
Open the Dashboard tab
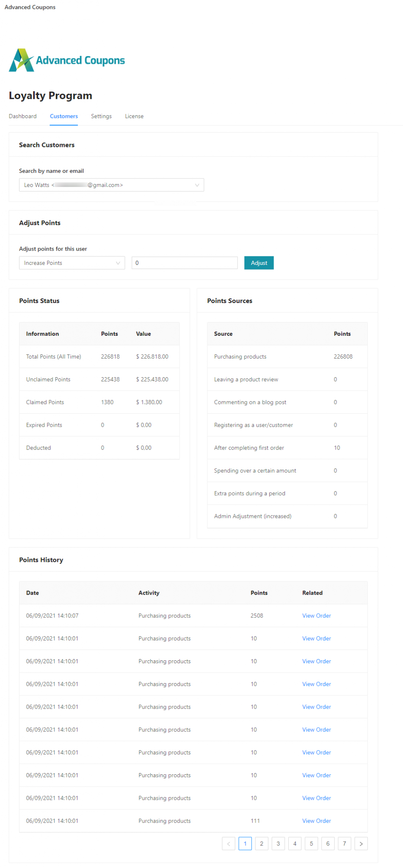pyautogui.click(x=23, y=116)
